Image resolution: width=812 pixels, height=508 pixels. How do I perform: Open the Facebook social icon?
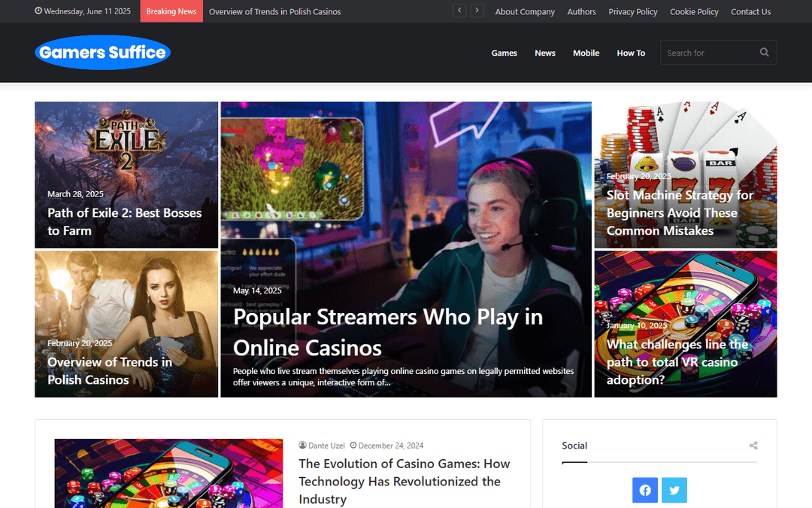645,490
